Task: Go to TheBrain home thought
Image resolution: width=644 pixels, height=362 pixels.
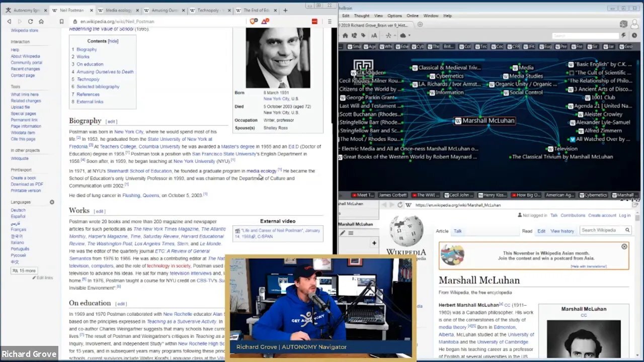Action: point(345,36)
